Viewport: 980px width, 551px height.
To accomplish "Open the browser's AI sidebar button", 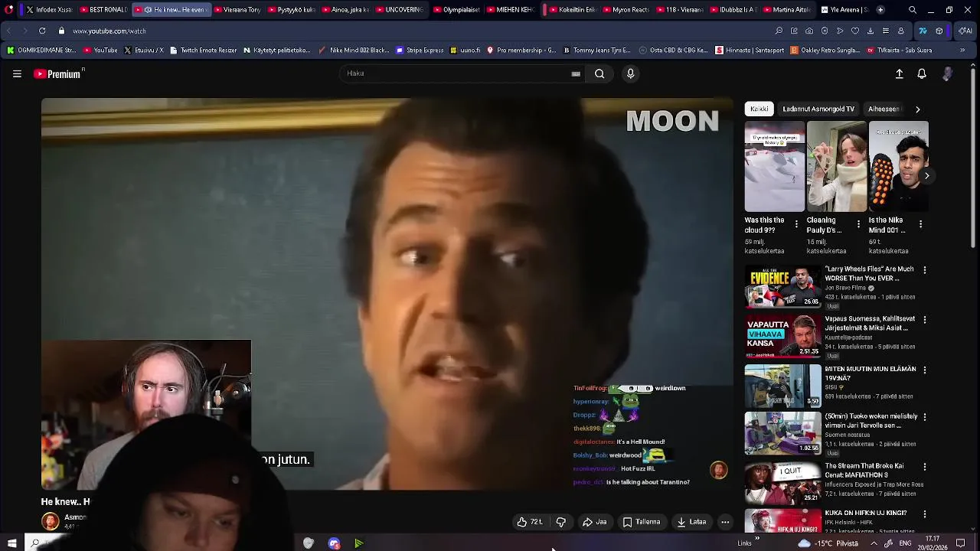I will point(965,31).
